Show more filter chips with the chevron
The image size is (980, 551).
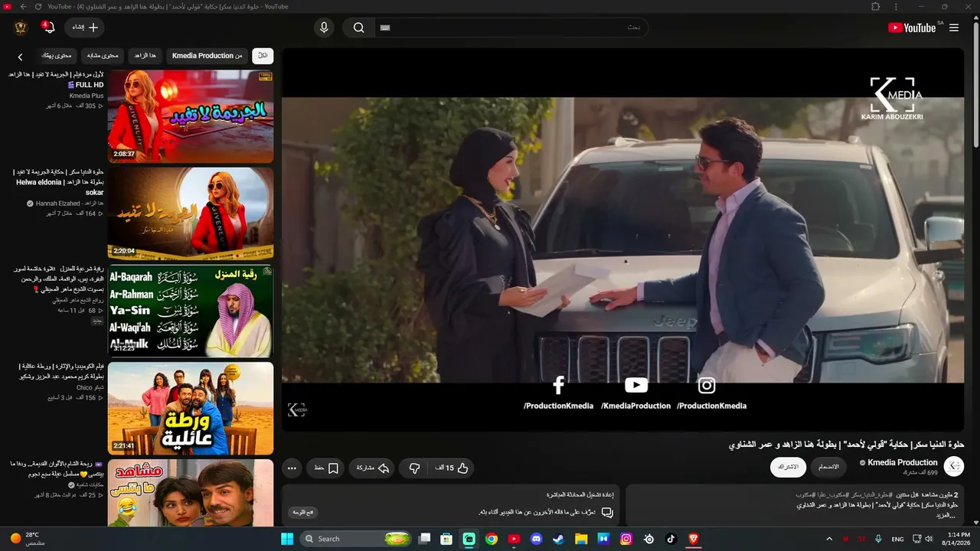pos(21,57)
